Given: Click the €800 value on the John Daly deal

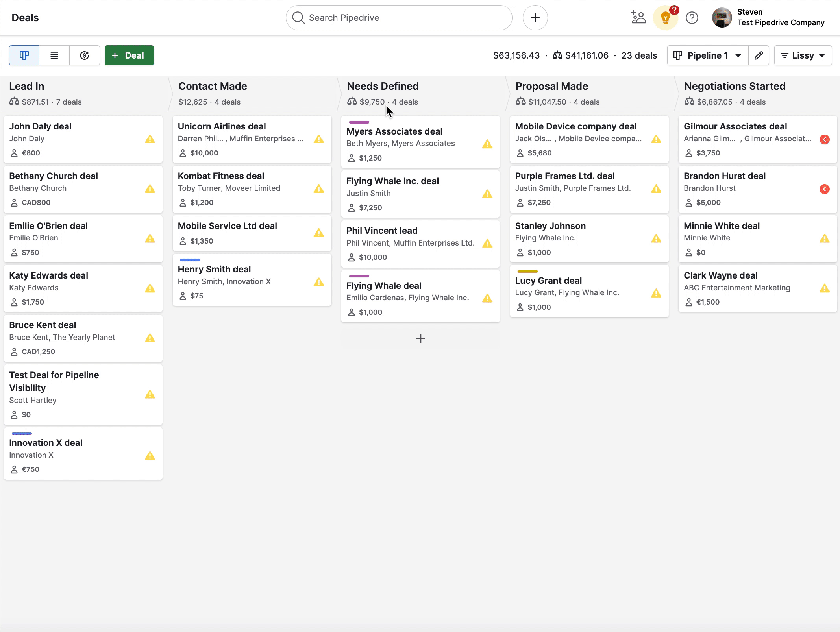Looking at the screenshot, I should click(31, 153).
